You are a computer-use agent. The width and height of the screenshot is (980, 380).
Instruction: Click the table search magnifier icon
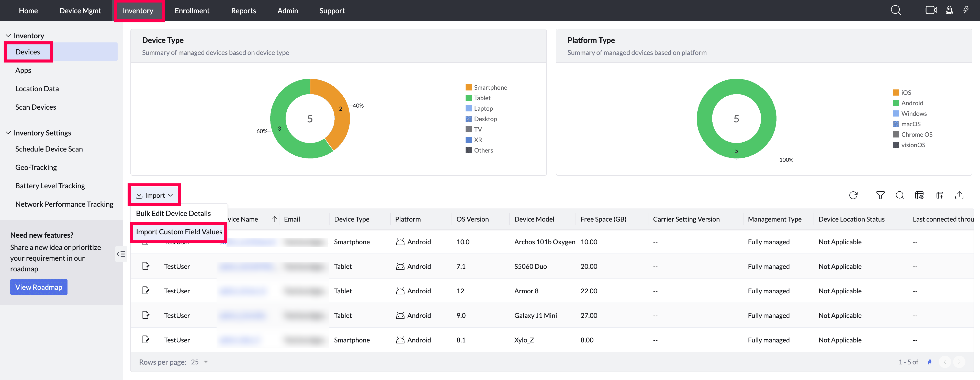coord(900,195)
